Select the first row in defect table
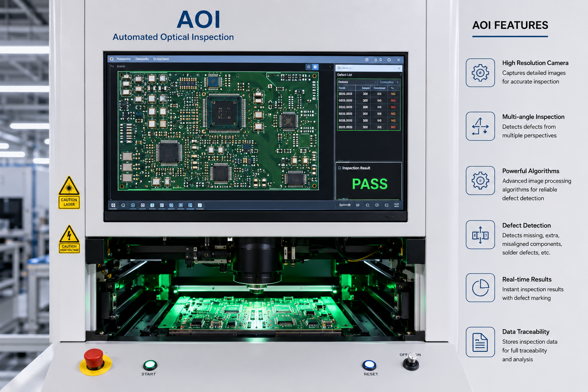The width and height of the screenshot is (588, 392). pyautogui.click(x=369, y=94)
